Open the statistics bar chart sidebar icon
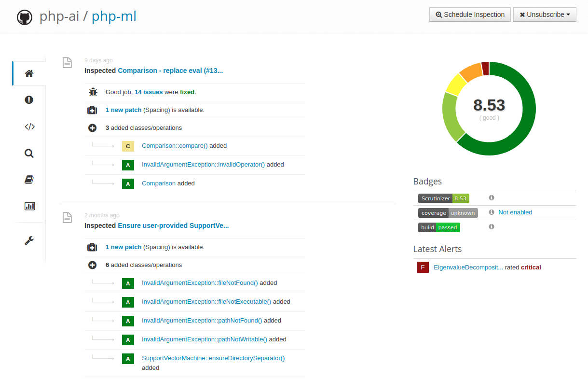The width and height of the screenshot is (588, 380). point(29,206)
